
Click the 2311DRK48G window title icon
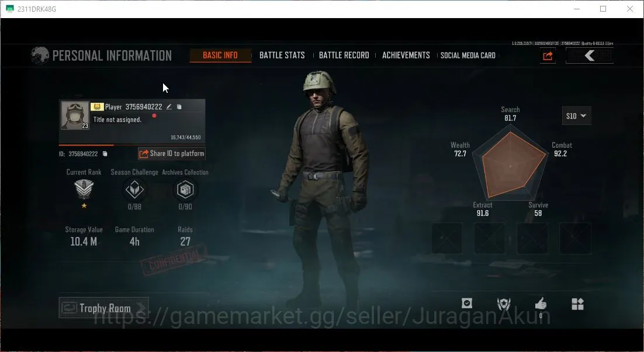point(10,9)
